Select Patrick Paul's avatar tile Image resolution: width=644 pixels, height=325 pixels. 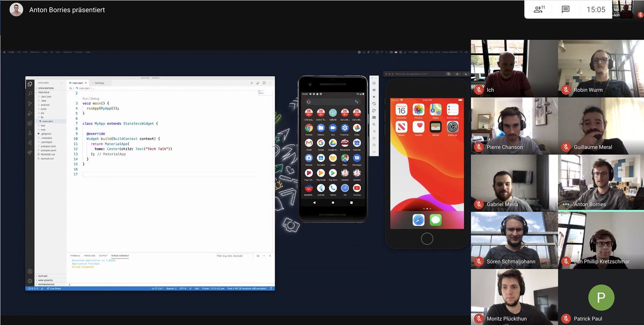(601, 297)
